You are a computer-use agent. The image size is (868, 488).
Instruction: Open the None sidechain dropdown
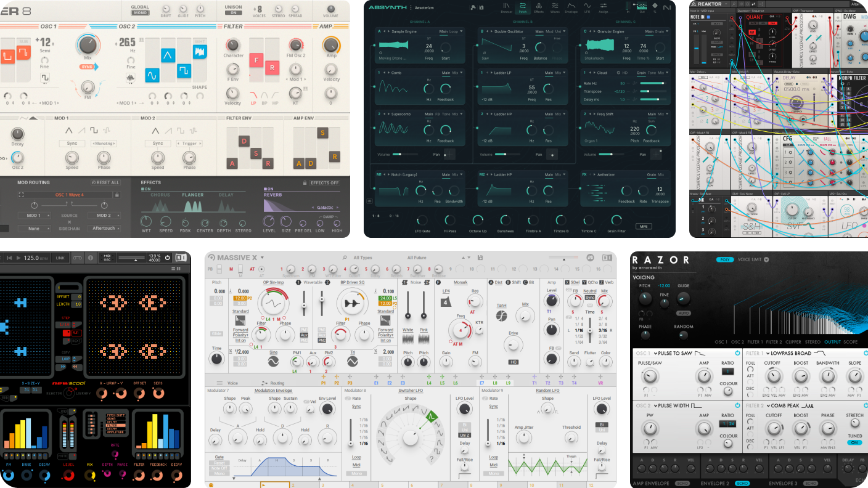34,229
